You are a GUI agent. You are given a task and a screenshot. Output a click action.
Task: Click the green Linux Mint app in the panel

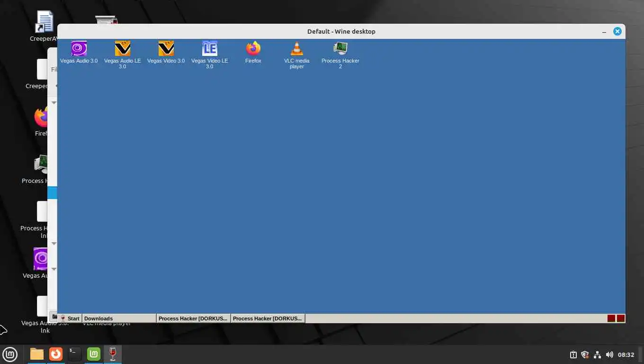(94, 354)
